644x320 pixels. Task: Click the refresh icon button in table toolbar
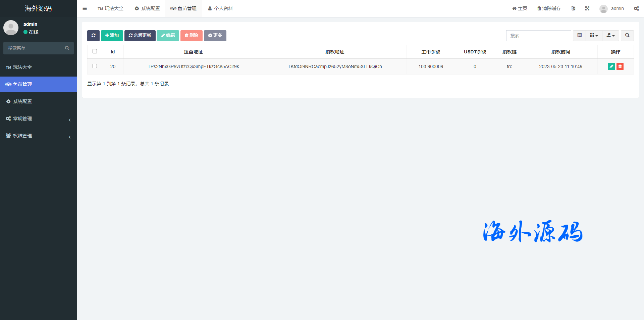(93, 36)
